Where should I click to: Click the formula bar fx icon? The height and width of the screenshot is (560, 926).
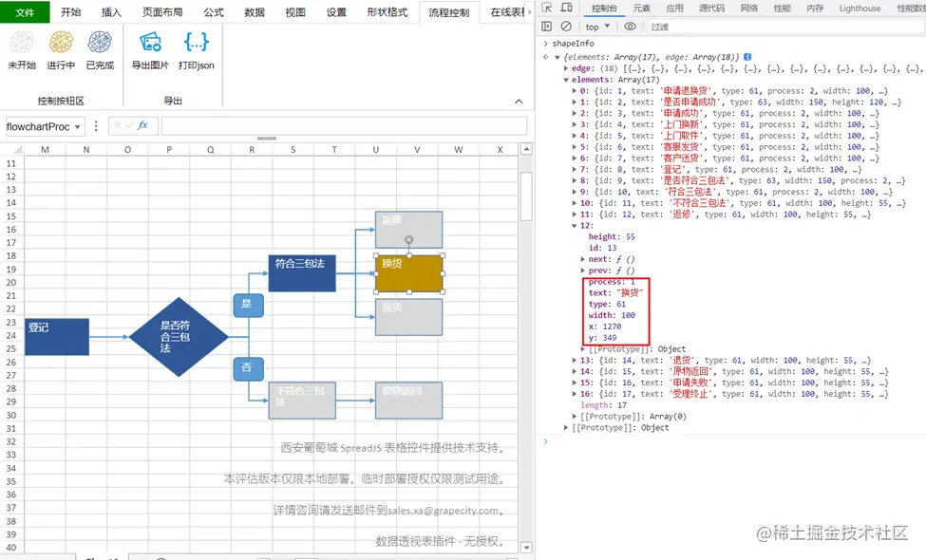click(142, 125)
